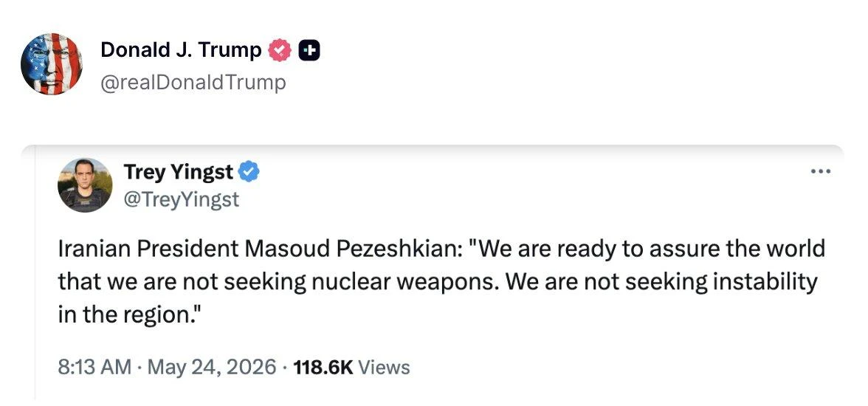Open the @realDonaldTrump handle link
This screenshot has width=868, height=406.
point(193,83)
